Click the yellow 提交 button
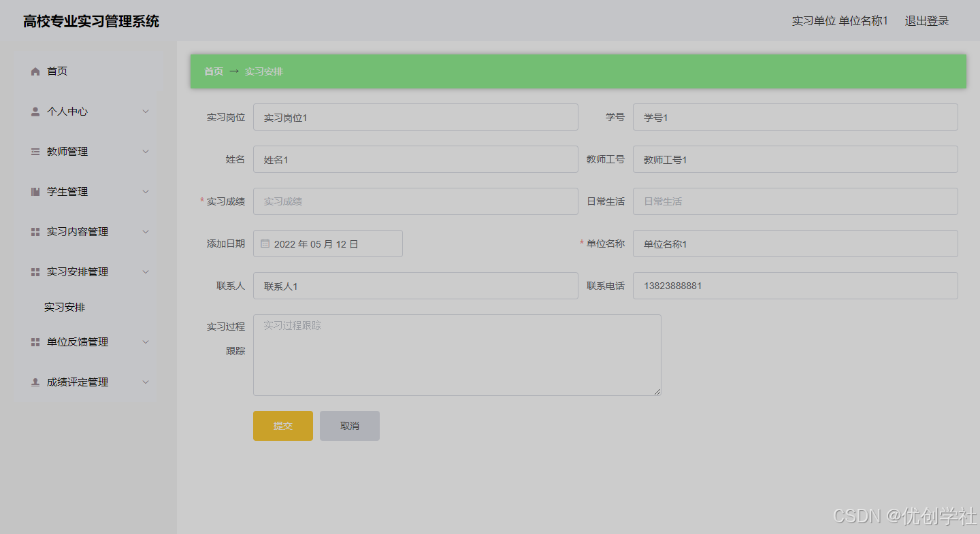The width and height of the screenshot is (980, 534). 283,426
